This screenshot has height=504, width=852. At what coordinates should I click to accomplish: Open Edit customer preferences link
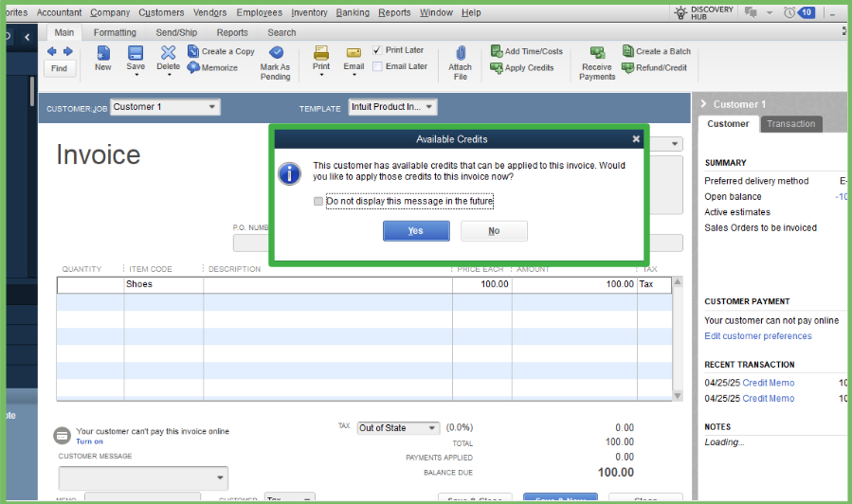757,336
